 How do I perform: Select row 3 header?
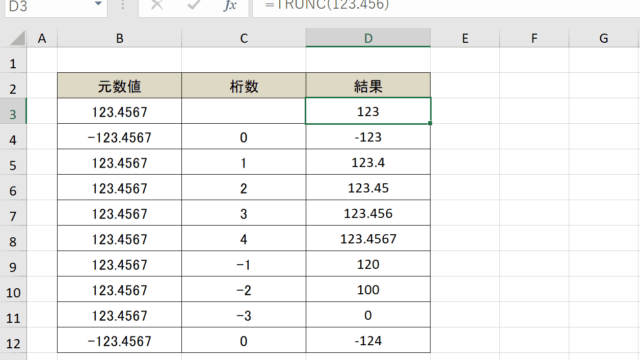pyautogui.click(x=13, y=111)
